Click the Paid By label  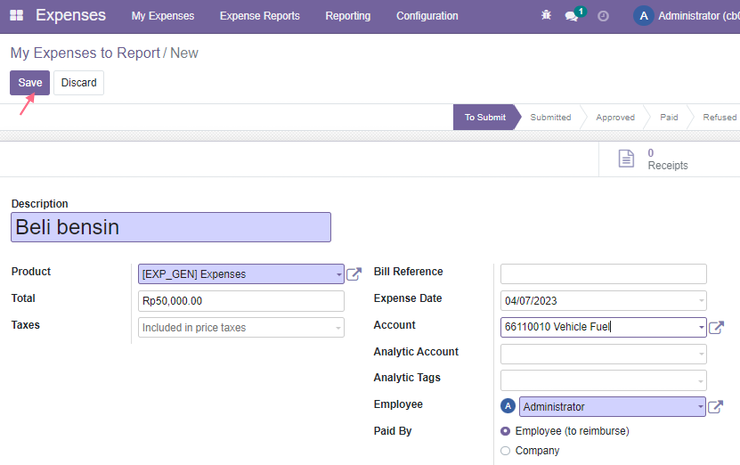[393, 431]
